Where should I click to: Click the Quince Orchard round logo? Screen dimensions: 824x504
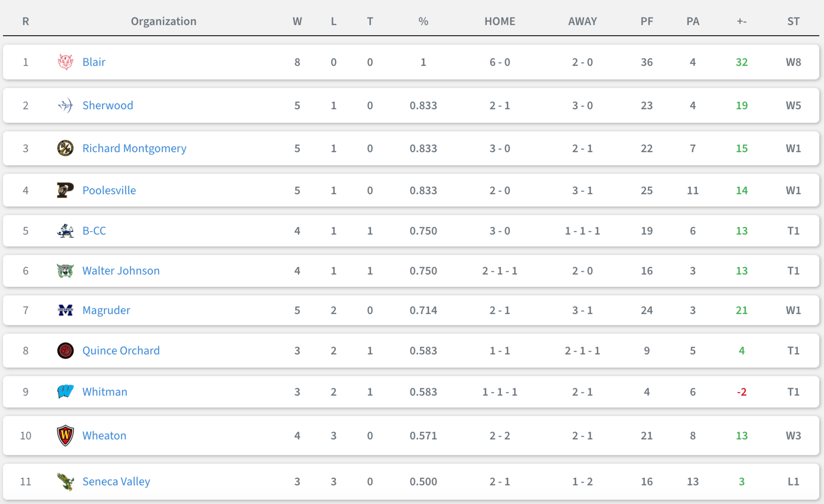click(x=65, y=351)
